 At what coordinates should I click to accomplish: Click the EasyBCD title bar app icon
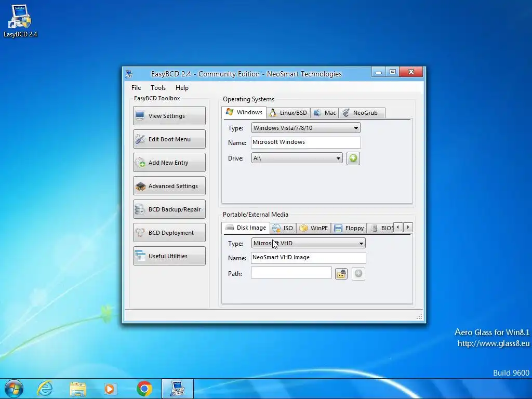tap(129, 74)
